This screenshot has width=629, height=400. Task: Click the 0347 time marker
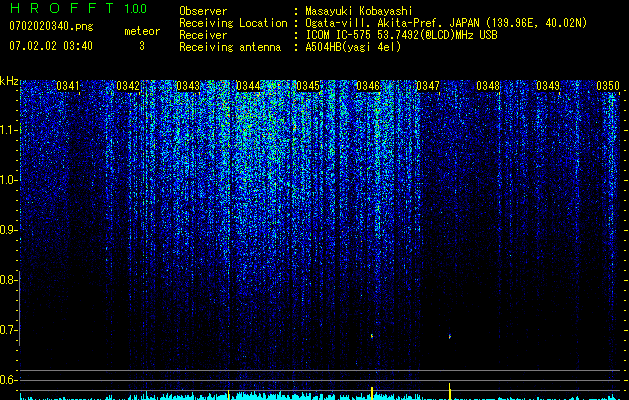(428, 86)
